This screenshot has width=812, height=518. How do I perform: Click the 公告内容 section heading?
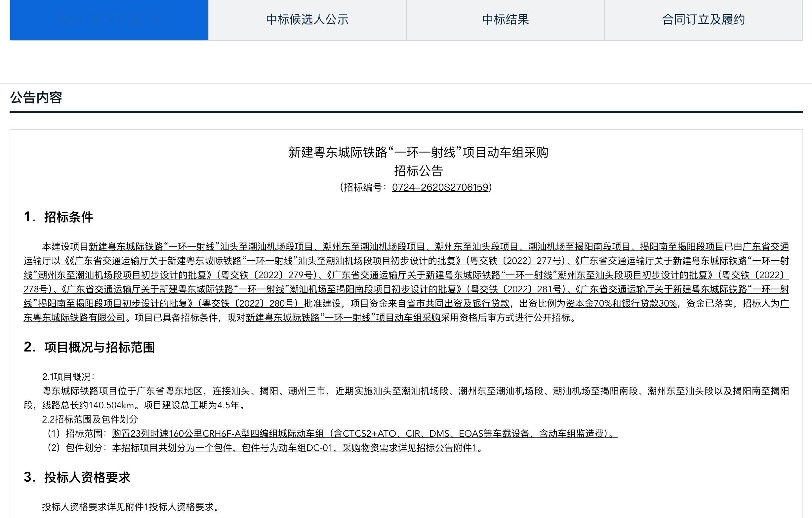36,97
